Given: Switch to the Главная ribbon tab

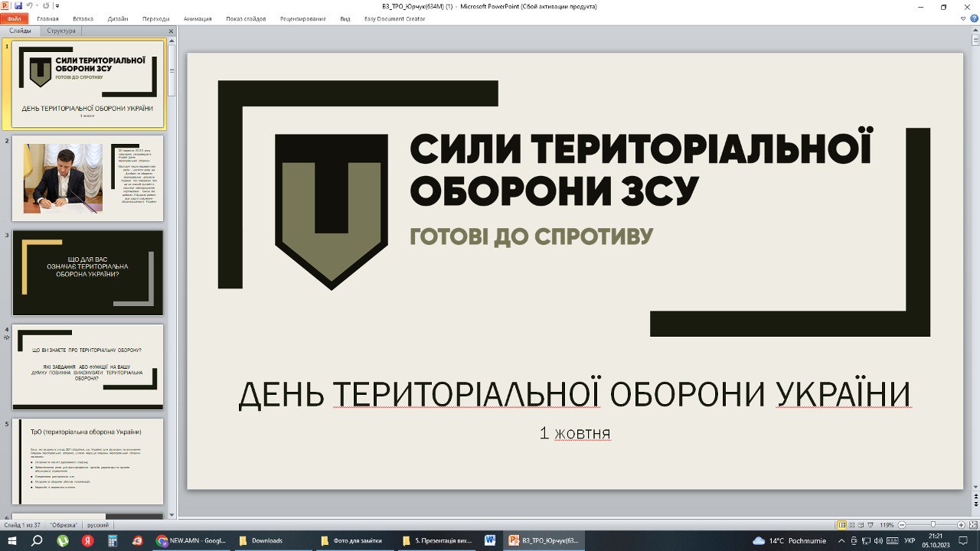Looking at the screenshot, I should (47, 18).
